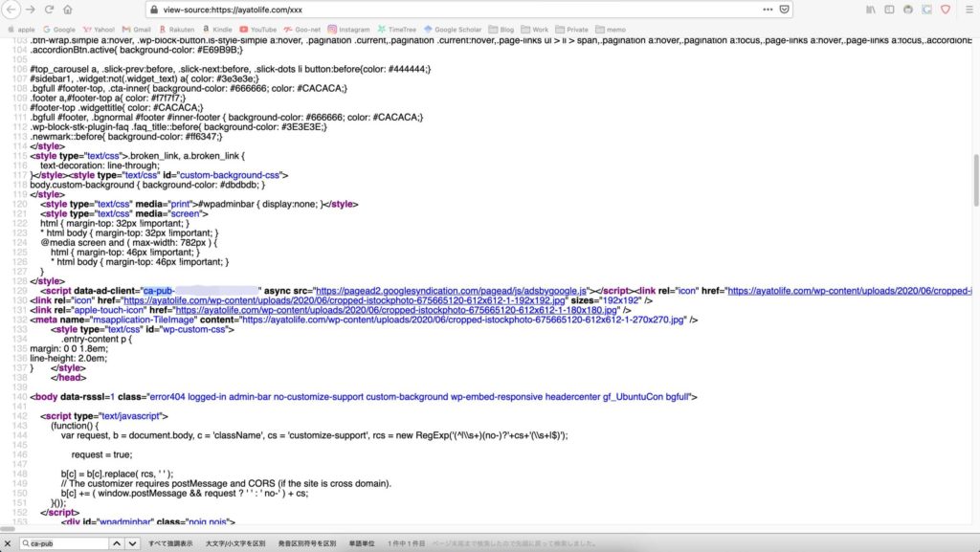Click the "@media screen and" line
The height and width of the screenshot is (552, 980).
coord(129,242)
